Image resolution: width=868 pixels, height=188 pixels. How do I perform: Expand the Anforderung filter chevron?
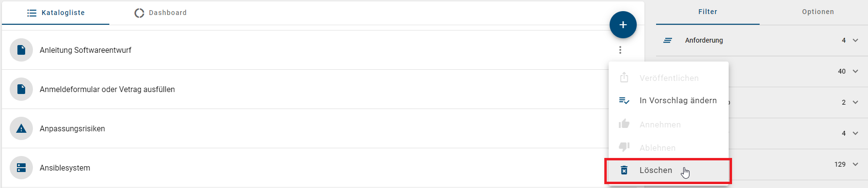click(855, 40)
